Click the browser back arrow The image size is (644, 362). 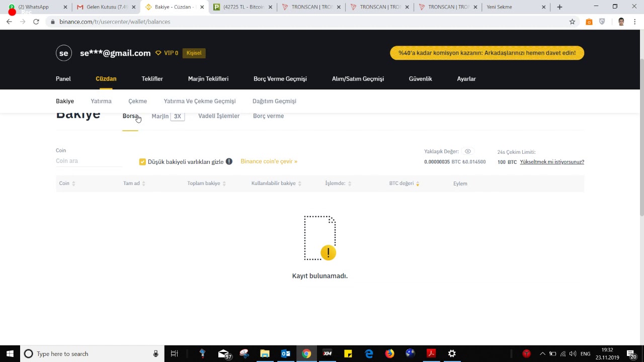click(9, 22)
